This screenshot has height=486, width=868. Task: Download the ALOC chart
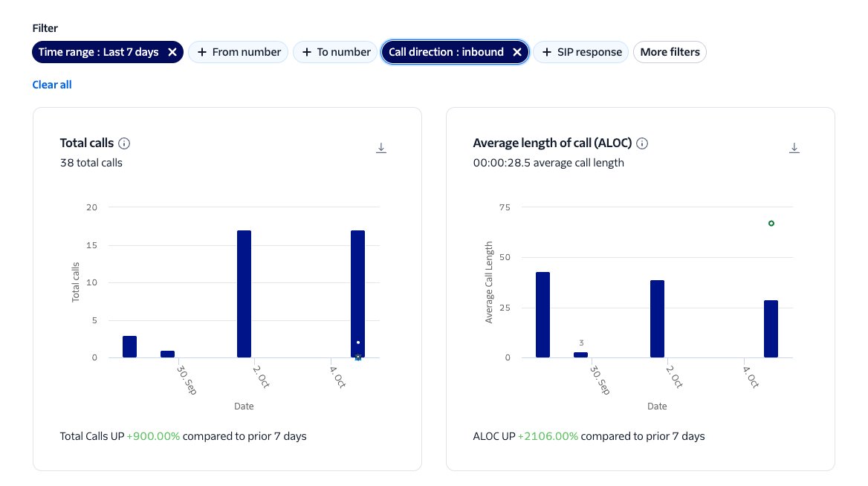[x=794, y=148]
